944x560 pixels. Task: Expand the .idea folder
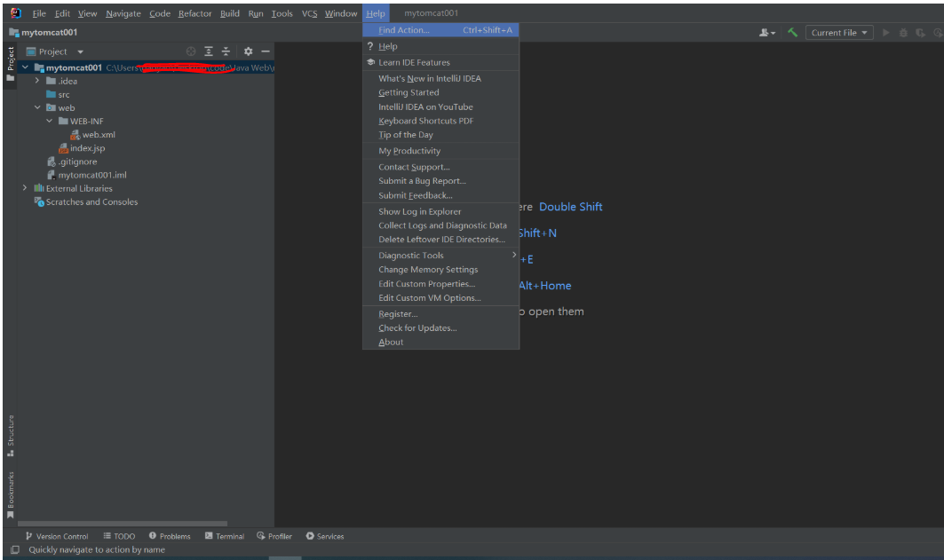(x=37, y=81)
